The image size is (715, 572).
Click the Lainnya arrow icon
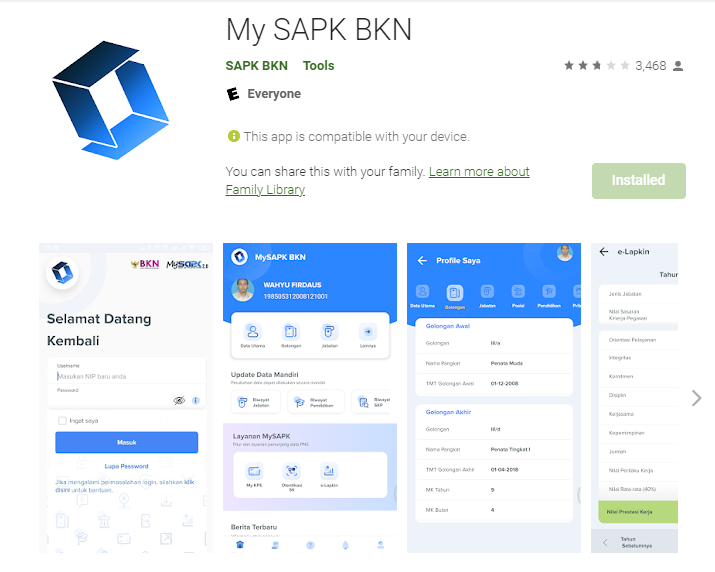[368, 332]
